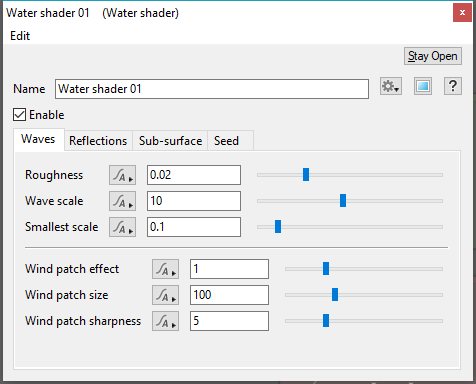Open the Wave scale animation icon
Image resolution: width=476 pixels, height=384 pixels.
[x=122, y=201]
